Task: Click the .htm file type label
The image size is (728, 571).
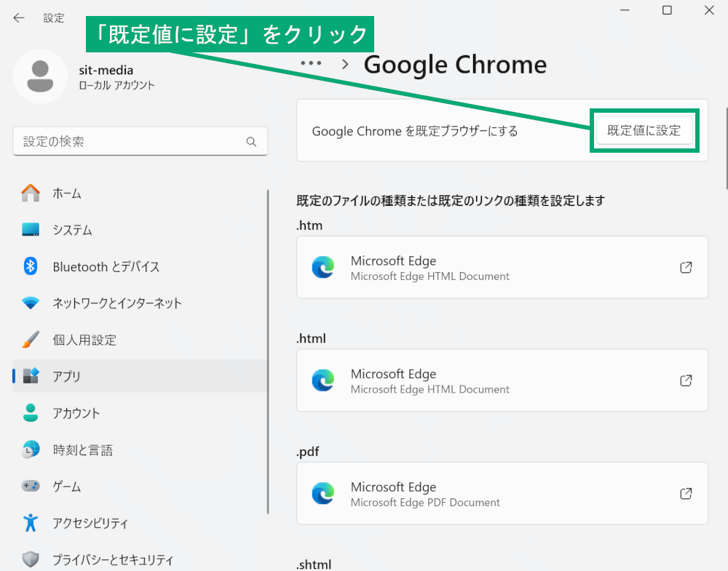Action: [x=309, y=225]
